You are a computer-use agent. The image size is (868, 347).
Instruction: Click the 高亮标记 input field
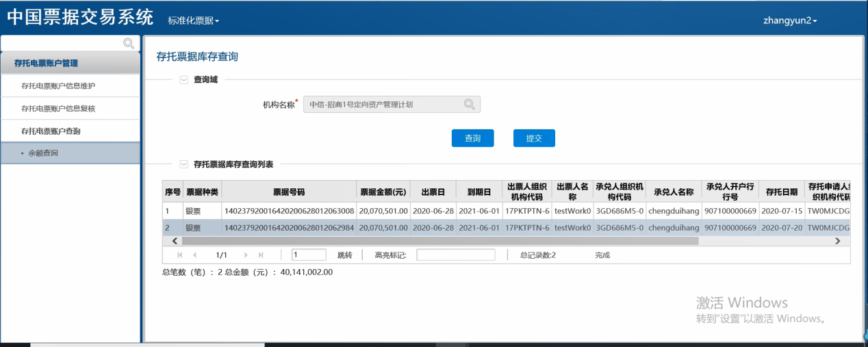pyautogui.click(x=455, y=255)
